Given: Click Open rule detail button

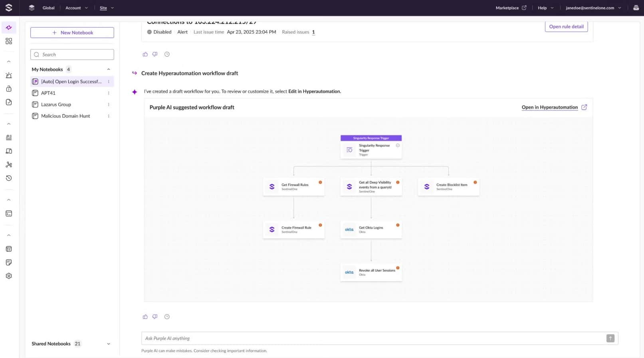Looking at the screenshot, I should (x=566, y=26).
